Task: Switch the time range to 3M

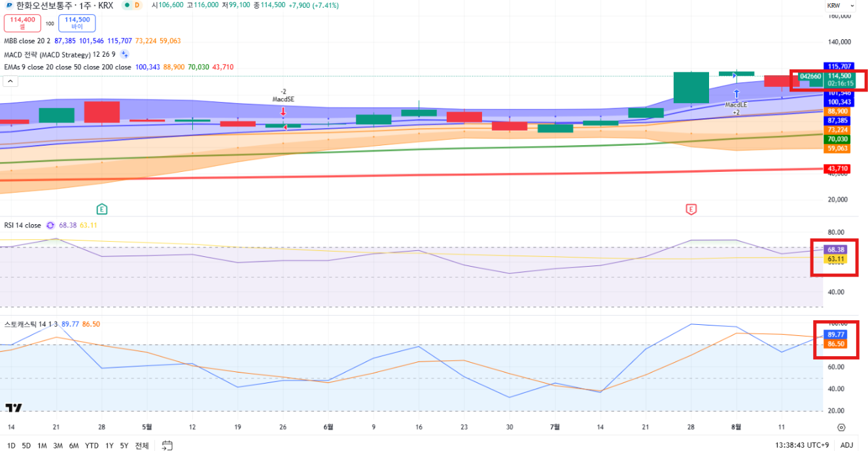Action: tap(58, 446)
